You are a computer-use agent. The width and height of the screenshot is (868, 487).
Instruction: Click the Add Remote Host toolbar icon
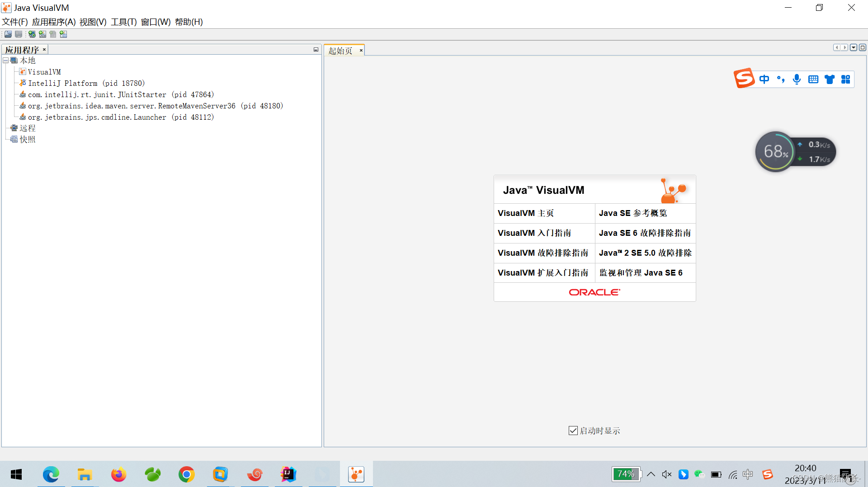pos(32,34)
